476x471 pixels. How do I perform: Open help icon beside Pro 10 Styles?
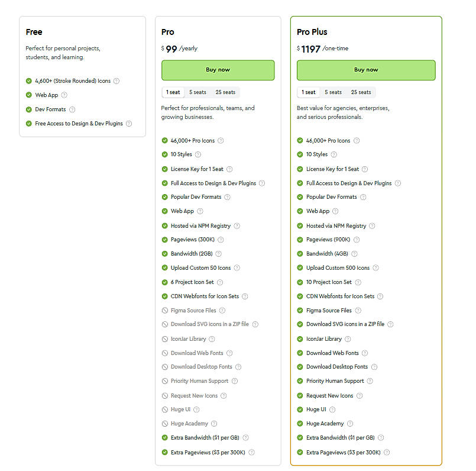click(198, 154)
